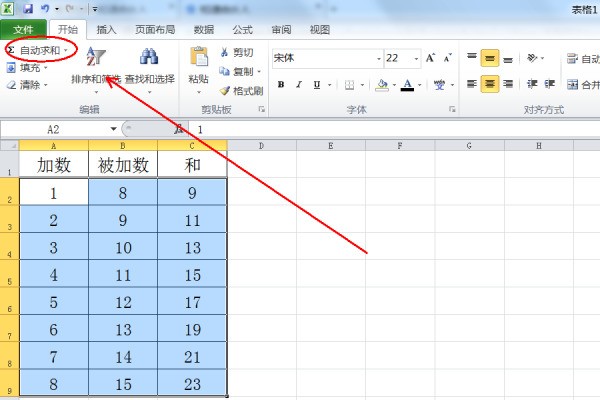Click the Clear (清除) eraser button
The width and height of the screenshot is (600, 400).
24,85
